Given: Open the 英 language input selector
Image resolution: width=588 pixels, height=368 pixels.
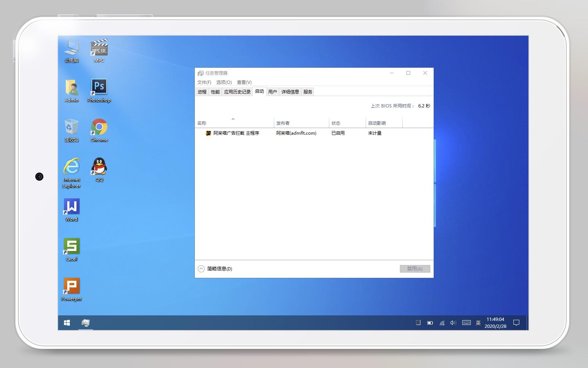Looking at the screenshot, I should pos(477,322).
